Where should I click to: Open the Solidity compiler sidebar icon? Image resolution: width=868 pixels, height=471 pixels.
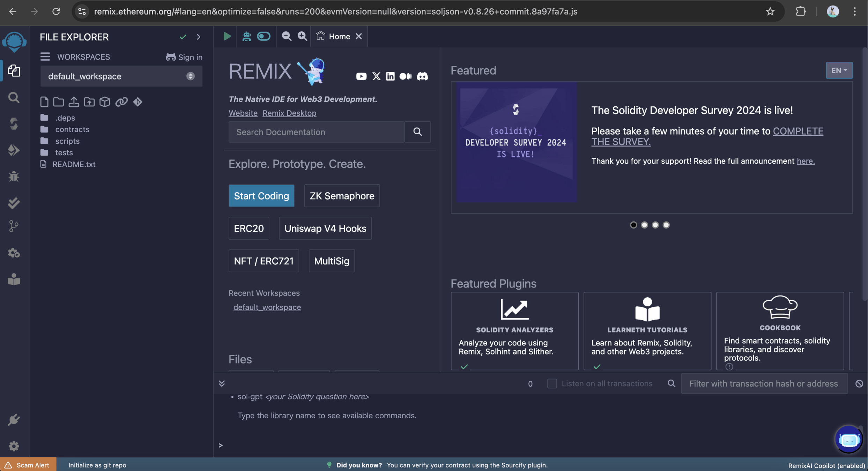[14, 124]
